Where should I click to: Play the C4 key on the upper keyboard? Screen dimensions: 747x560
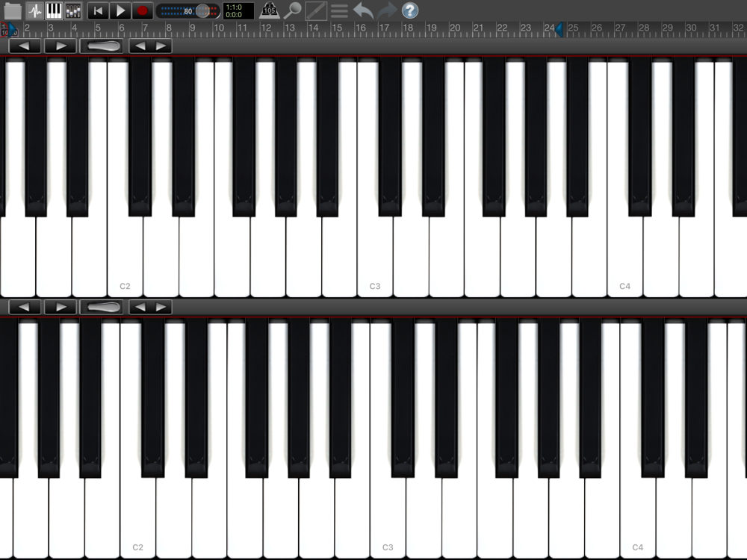tap(625, 257)
